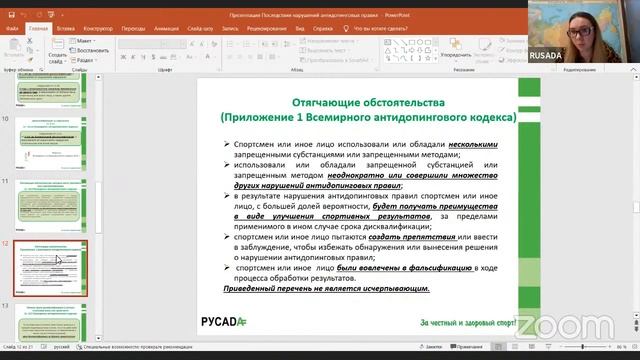
Task: Select slide 13 thumbnail
Action: tap(51, 323)
